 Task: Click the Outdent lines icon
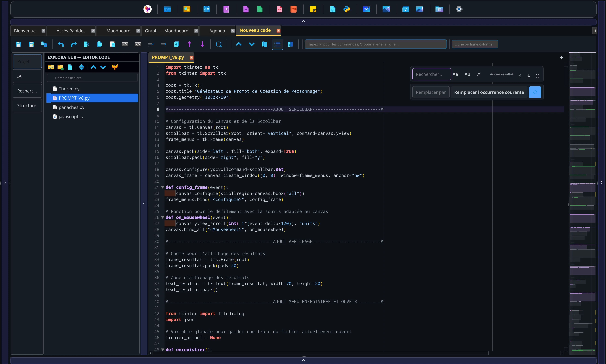click(151, 44)
